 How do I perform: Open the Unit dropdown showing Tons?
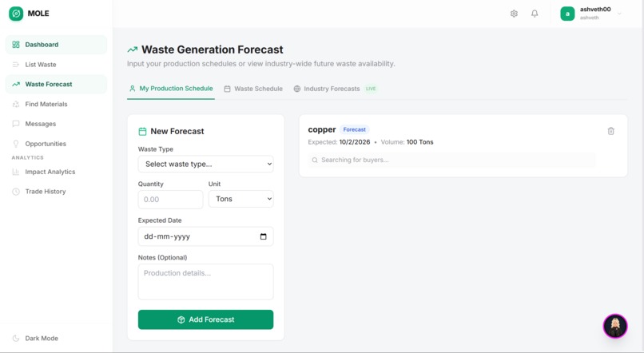241,199
